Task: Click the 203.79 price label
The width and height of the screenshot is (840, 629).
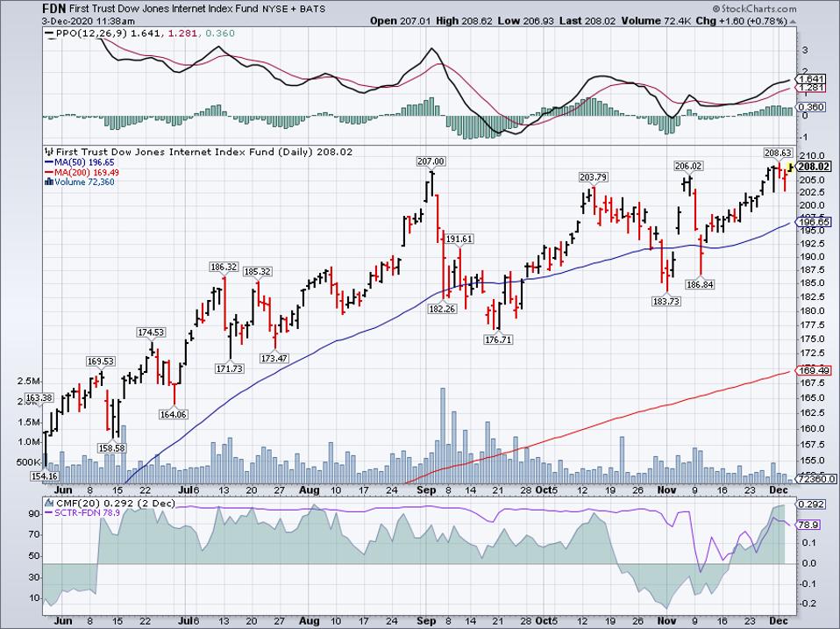Action: coord(593,177)
